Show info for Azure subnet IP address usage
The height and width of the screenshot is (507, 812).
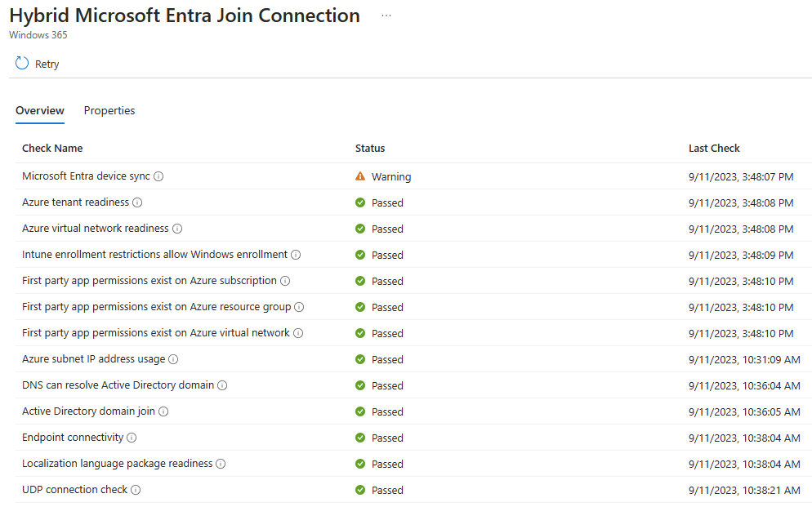173,359
